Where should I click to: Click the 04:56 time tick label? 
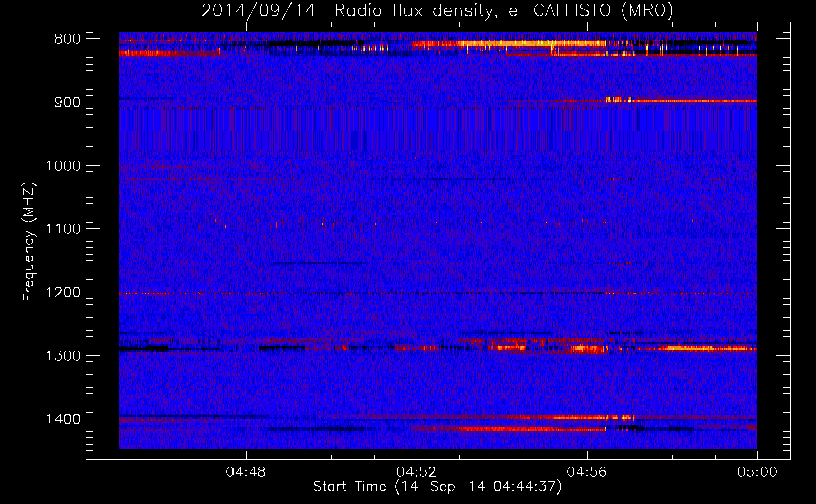point(587,472)
